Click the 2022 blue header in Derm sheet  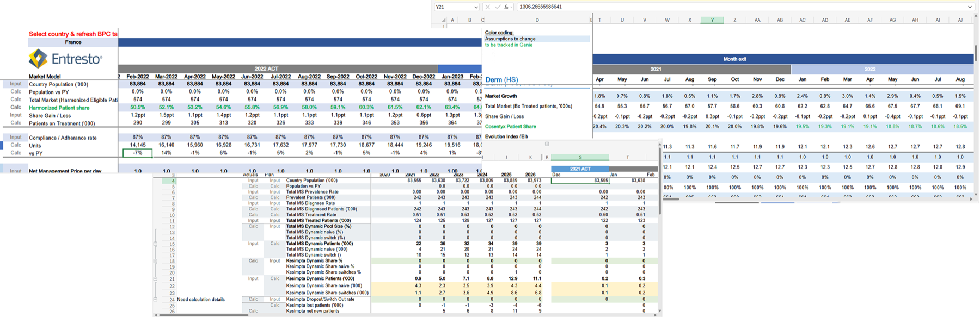click(x=882, y=69)
